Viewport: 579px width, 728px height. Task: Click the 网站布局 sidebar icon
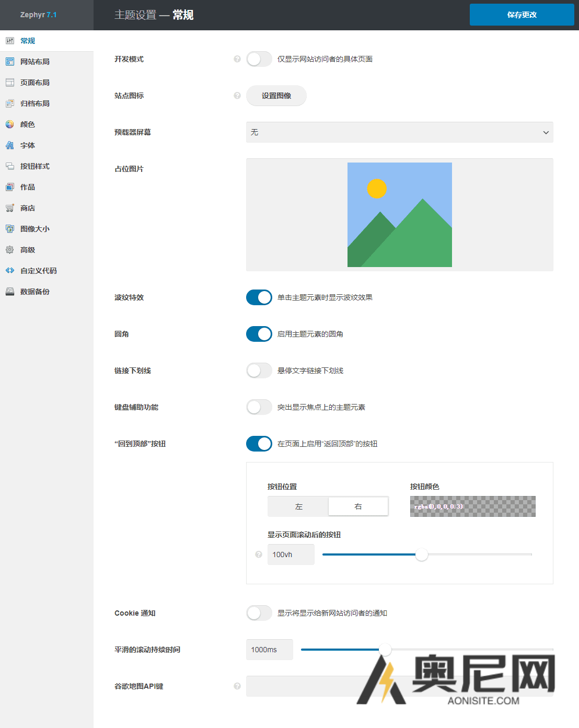click(9, 62)
